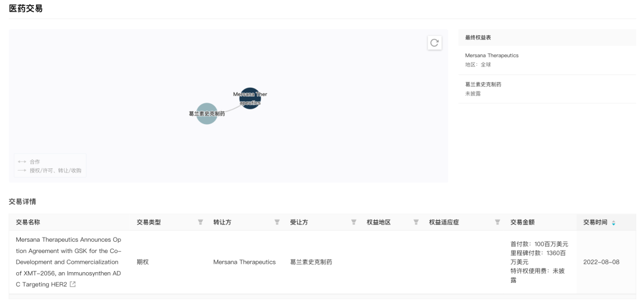This screenshot has height=302, width=644.
Task: Click 葛兰素史克制药 in 最终权益表
Action: [x=483, y=84]
